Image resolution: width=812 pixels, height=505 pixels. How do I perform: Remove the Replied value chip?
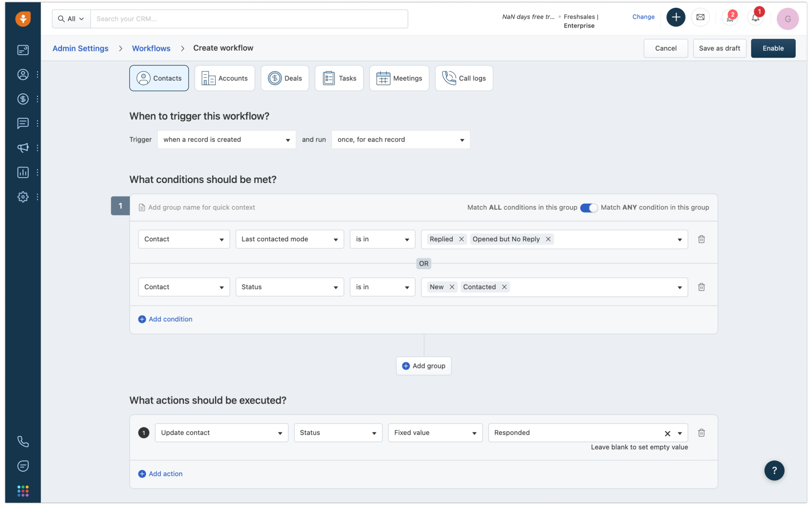(x=461, y=239)
